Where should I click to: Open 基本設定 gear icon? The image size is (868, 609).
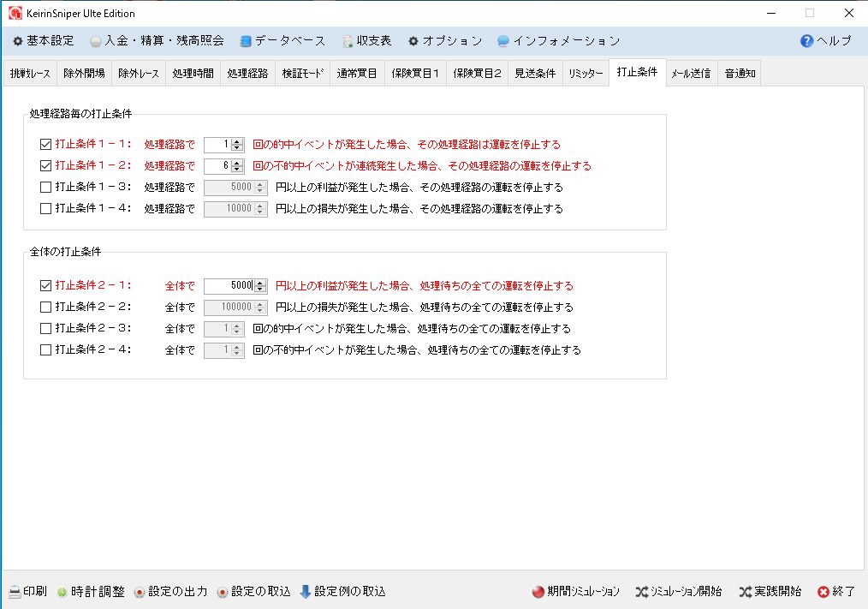pos(18,41)
